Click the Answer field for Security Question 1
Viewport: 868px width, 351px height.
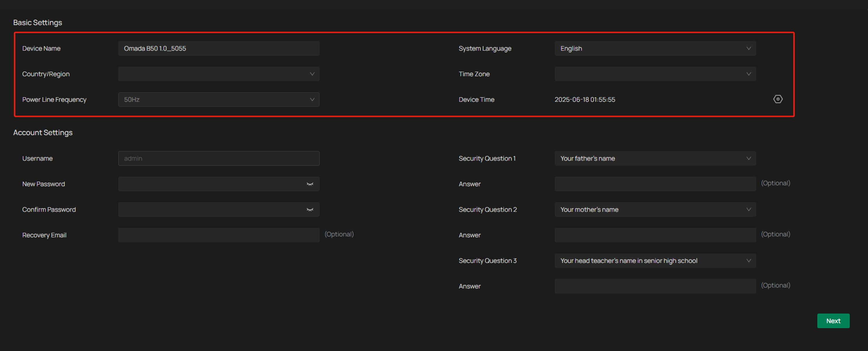pyautogui.click(x=655, y=184)
